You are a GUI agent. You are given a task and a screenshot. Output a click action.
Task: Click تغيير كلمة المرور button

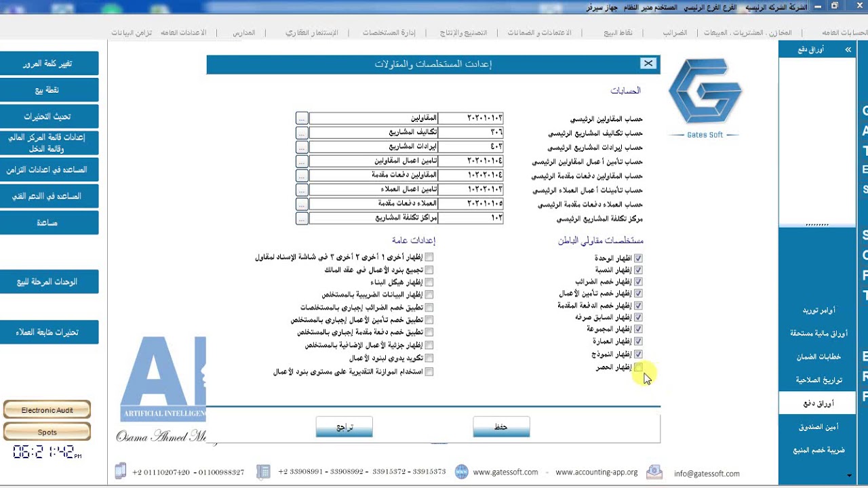(x=48, y=63)
